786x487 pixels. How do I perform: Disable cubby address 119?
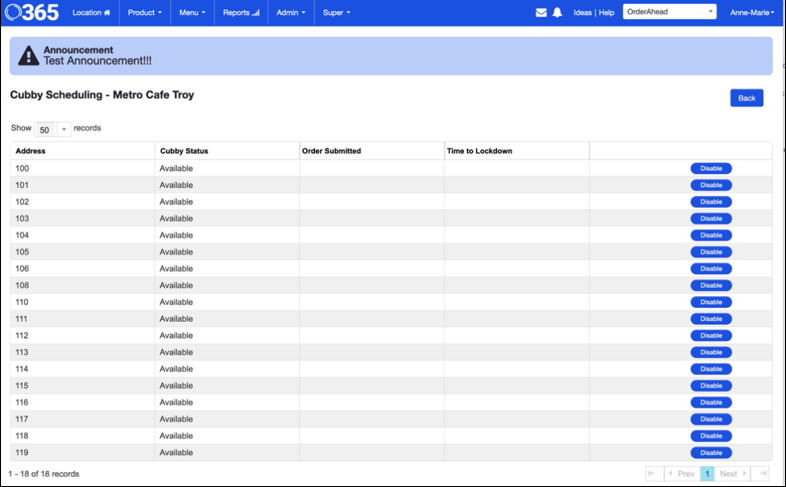point(710,452)
